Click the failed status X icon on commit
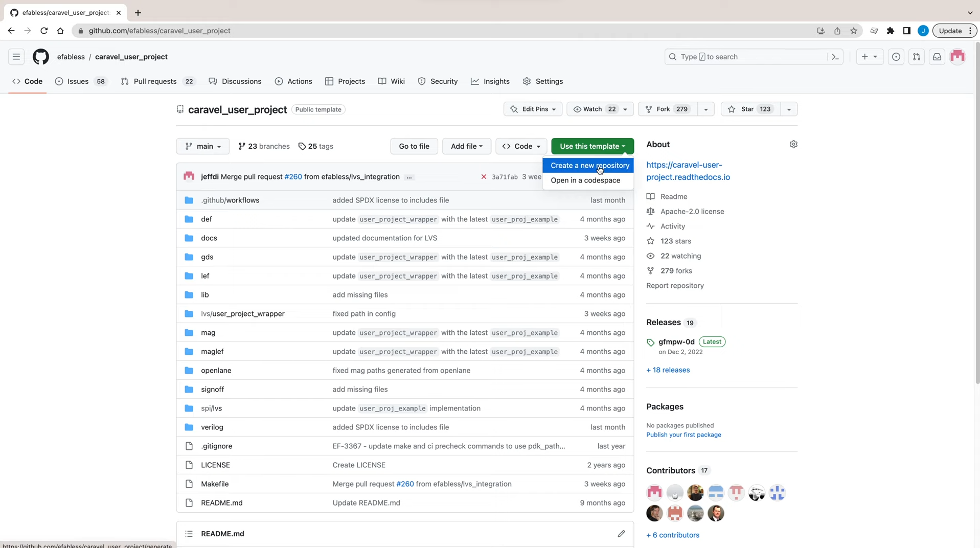This screenshot has width=980, height=548. click(484, 177)
